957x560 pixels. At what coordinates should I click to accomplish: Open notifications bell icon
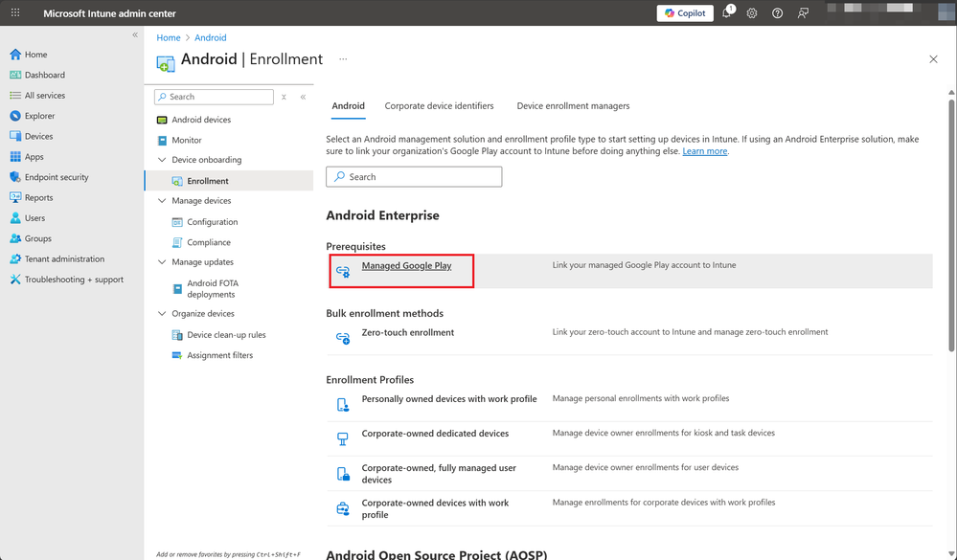(x=727, y=13)
